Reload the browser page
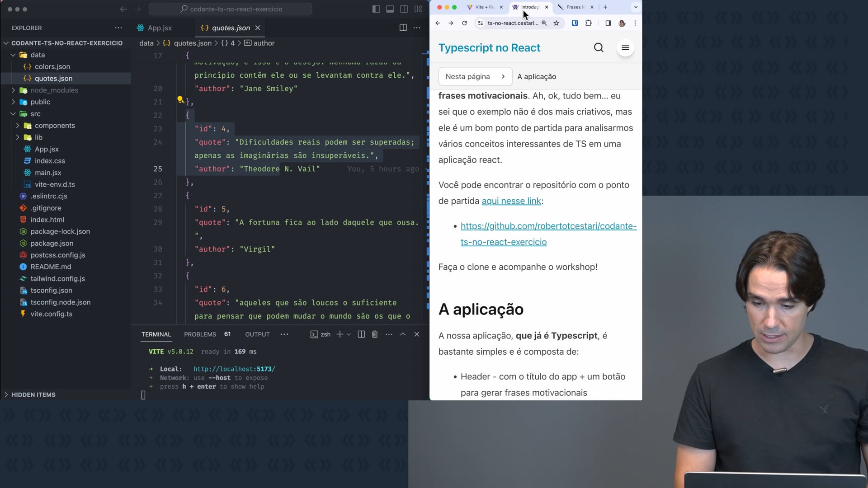 point(464,23)
